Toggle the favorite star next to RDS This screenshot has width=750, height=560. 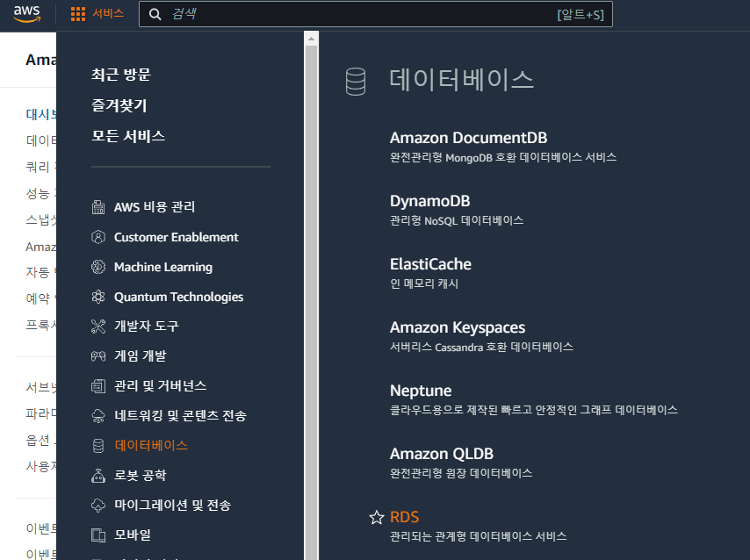click(377, 518)
